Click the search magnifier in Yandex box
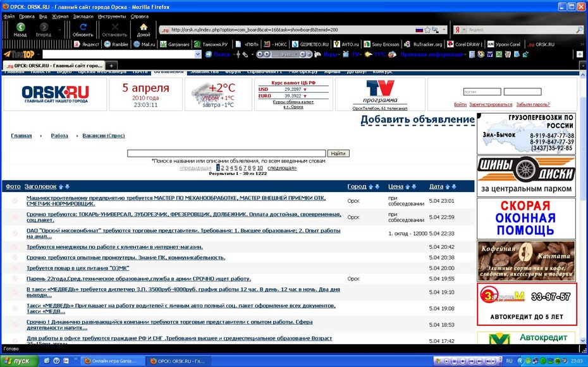The image size is (588, 367). click(x=579, y=30)
